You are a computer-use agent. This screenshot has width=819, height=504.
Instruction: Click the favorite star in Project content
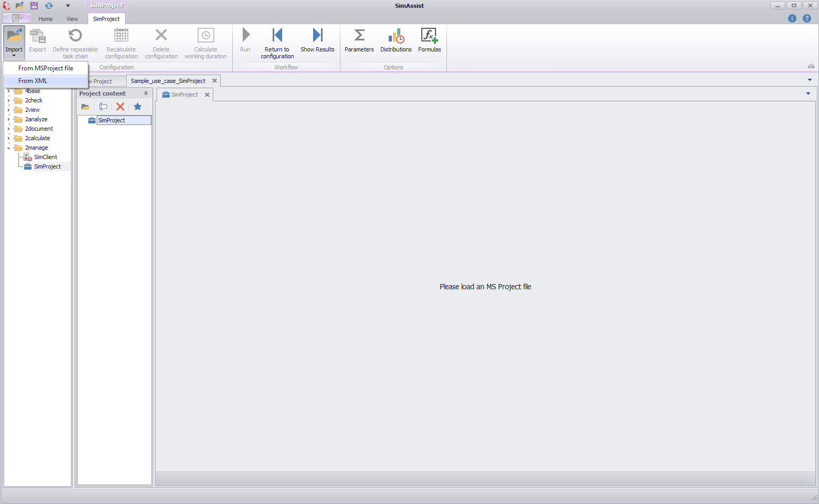[138, 107]
